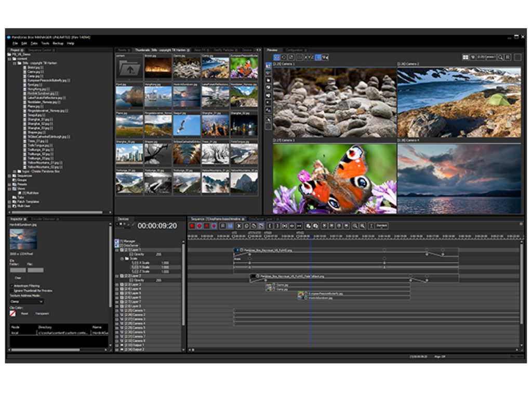The image size is (532, 399).
Task: Click the Transparent button beside Clip Color
Action: [x=42, y=313]
